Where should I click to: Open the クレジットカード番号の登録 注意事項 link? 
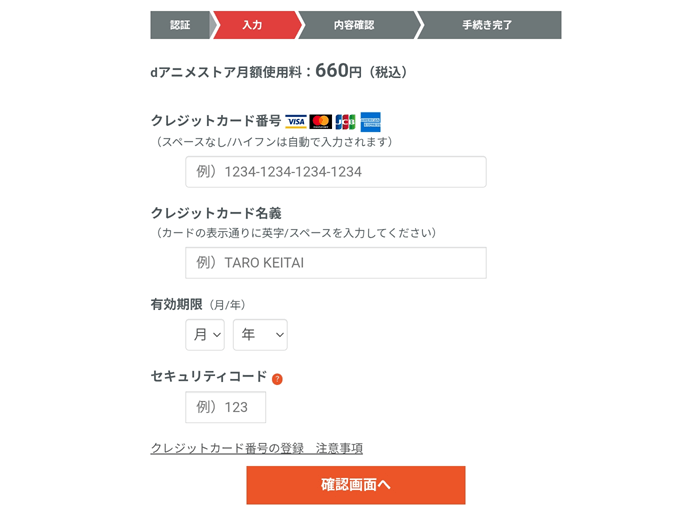click(256, 448)
